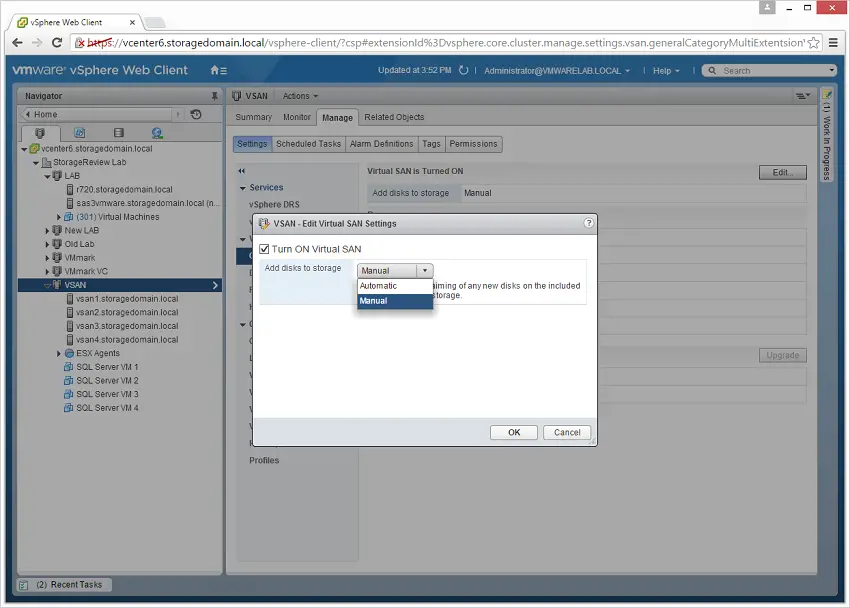Switch to Hosts and Clusters navigator view
This screenshot has width=850, height=608.
pyautogui.click(x=40, y=133)
